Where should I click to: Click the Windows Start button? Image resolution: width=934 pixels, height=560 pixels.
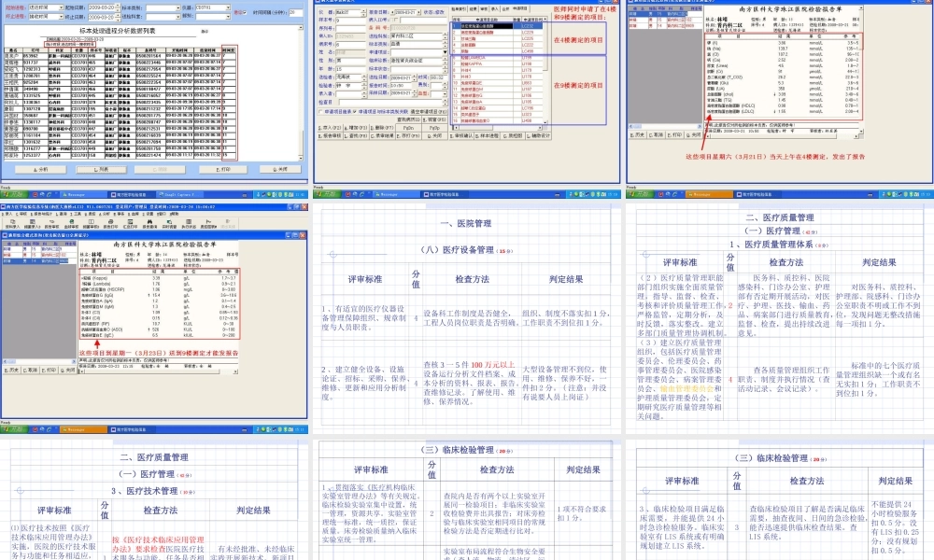(x=13, y=193)
